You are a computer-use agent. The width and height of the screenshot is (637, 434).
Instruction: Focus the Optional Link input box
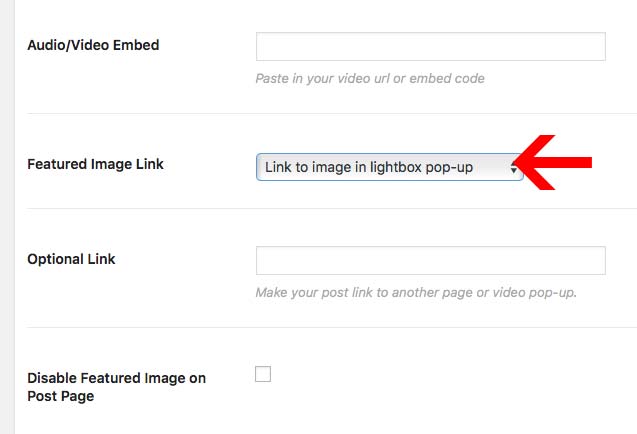431,261
